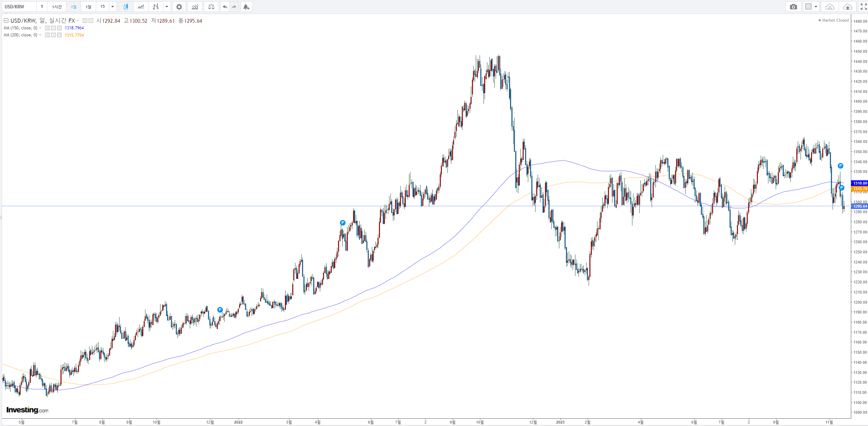
Task: Expand the time interval dropdown arrow
Action: point(113,7)
